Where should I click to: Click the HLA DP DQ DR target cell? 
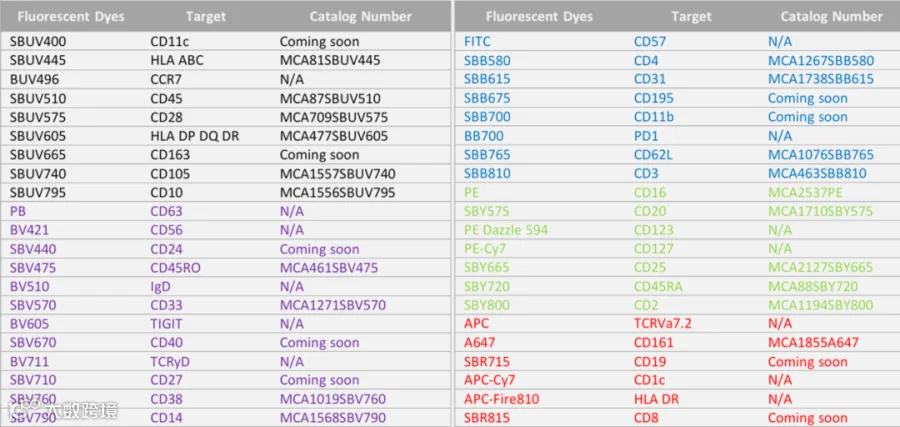195,136
